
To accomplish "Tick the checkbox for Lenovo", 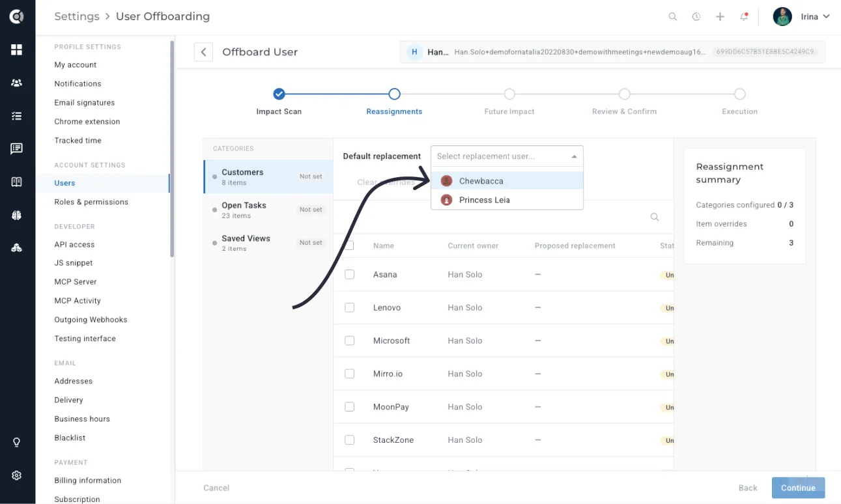I will pos(350,307).
